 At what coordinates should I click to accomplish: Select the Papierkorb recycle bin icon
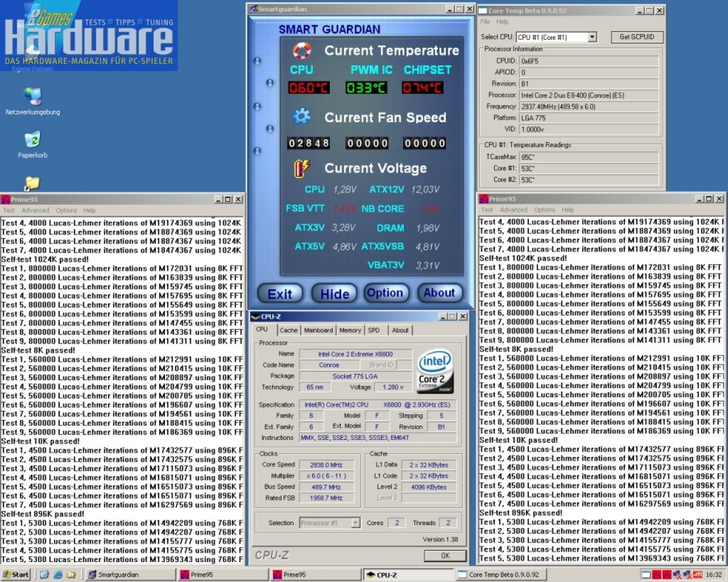click(x=32, y=140)
